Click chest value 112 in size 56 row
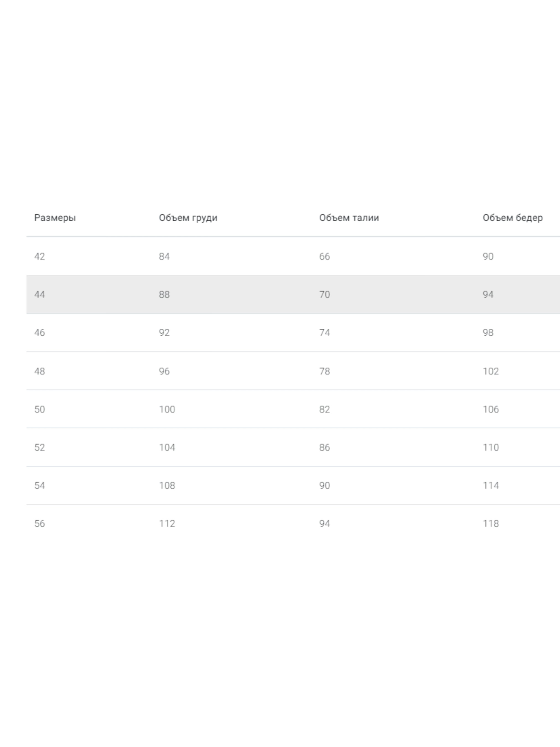The height and width of the screenshot is (747, 560). click(167, 524)
